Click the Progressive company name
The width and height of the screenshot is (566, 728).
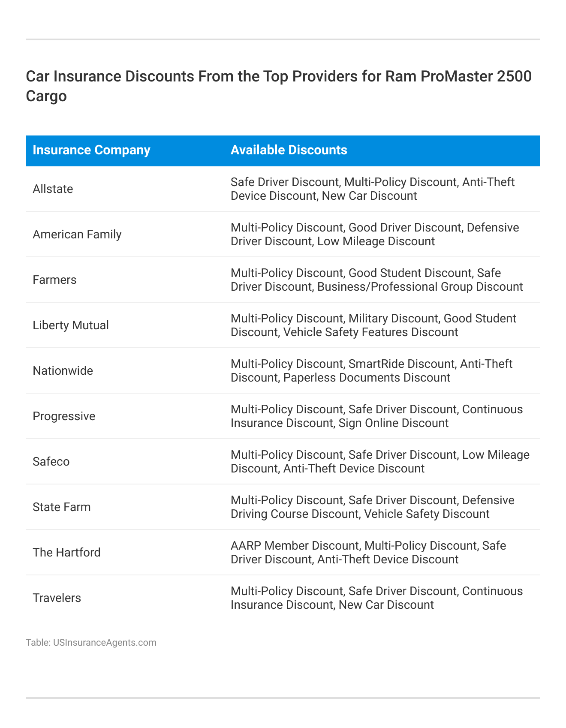click(x=64, y=416)
